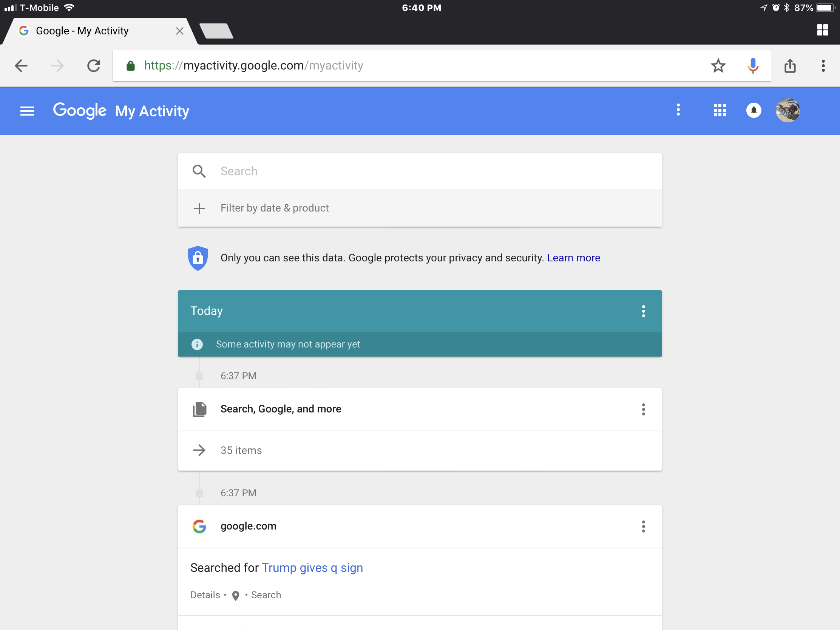Image resolution: width=840 pixels, height=630 pixels.
Task: Expand the 35 items bundle
Action: [x=241, y=450]
